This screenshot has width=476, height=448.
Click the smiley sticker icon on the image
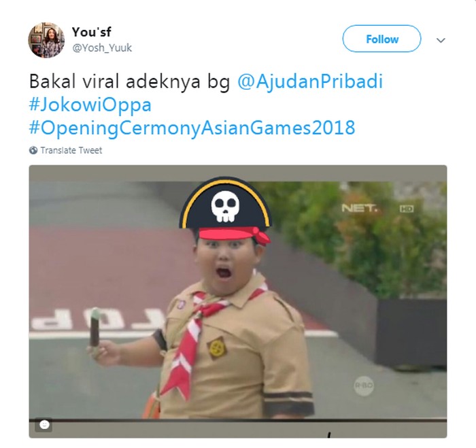44,424
